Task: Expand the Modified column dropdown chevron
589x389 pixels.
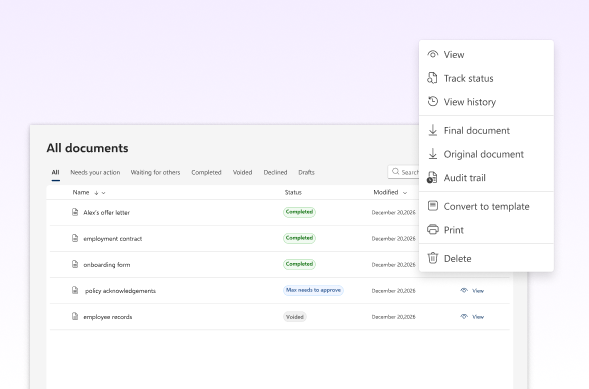Action: [405, 193]
